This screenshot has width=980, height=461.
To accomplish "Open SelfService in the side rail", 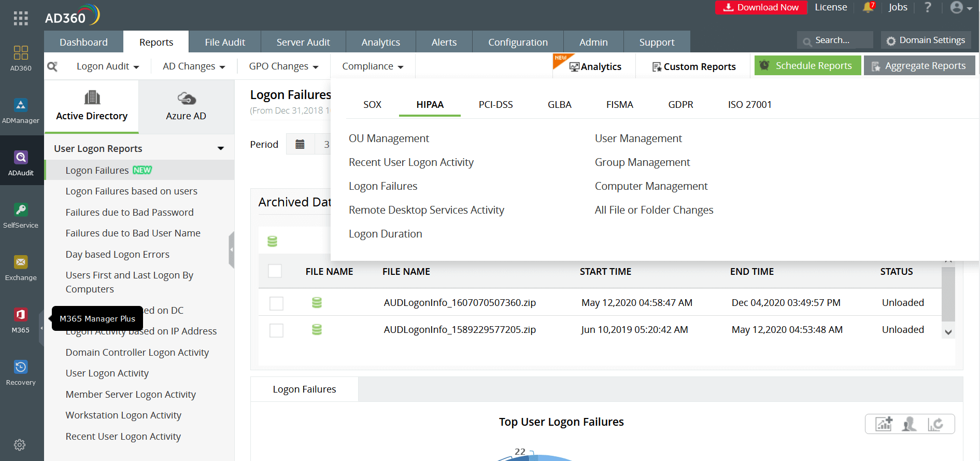I will coord(21,216).
